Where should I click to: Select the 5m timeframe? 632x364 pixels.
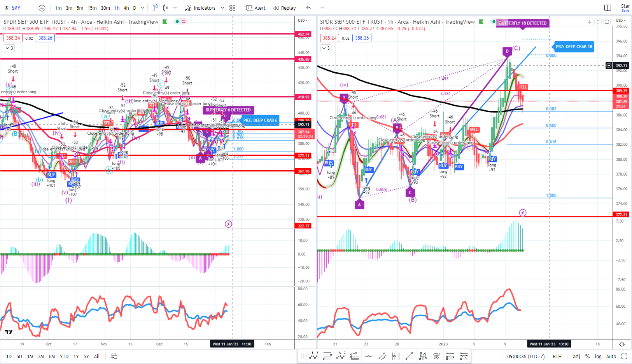[80, 8]
